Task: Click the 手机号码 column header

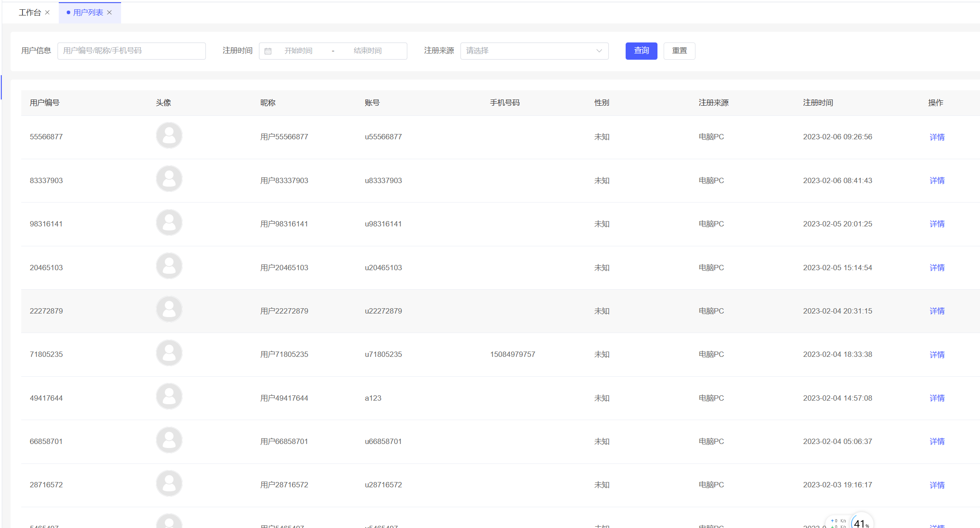Action: (505, 103)
